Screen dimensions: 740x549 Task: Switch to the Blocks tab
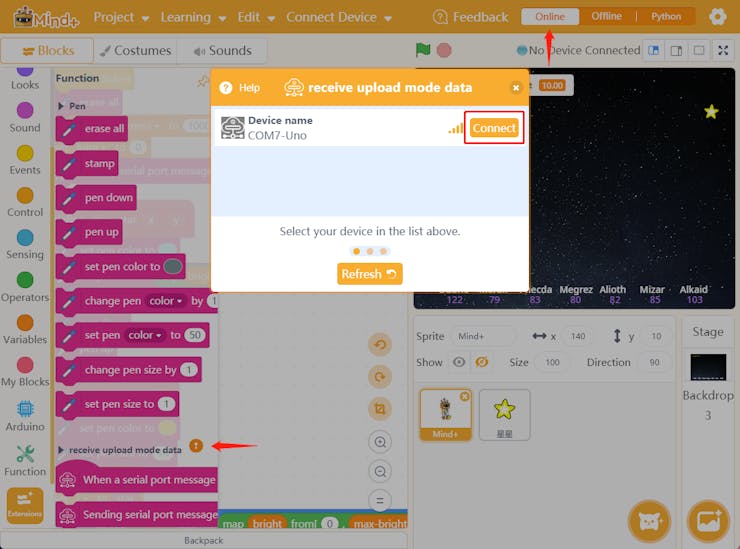point(47,51)
